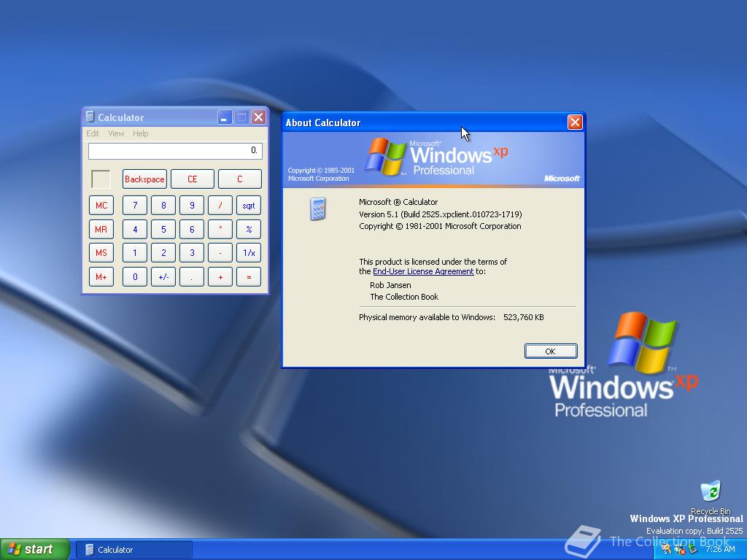Open the Start menu
Image resolution: width=747 pixels, height=560 pixels.
(x=34, y=550)
